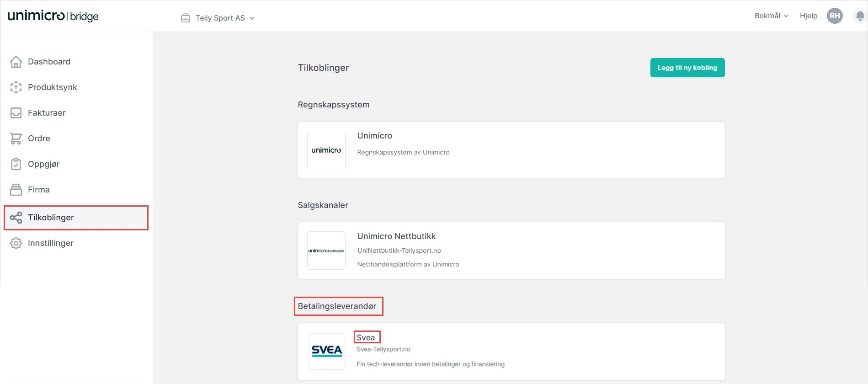This screenshot has width=868, height=384.
Task: Click the Fakturaer inbox icon
Action: (16, 113)
